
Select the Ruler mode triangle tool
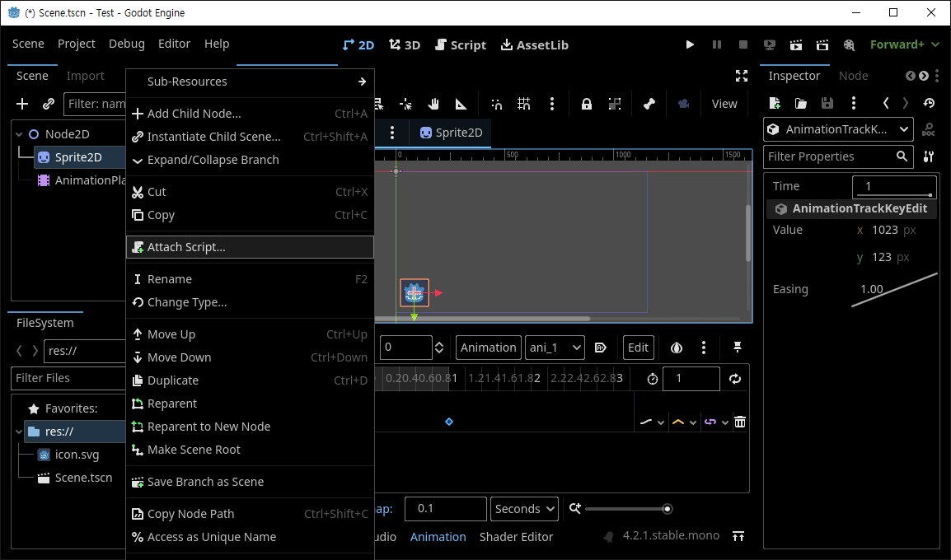point(461,104)
